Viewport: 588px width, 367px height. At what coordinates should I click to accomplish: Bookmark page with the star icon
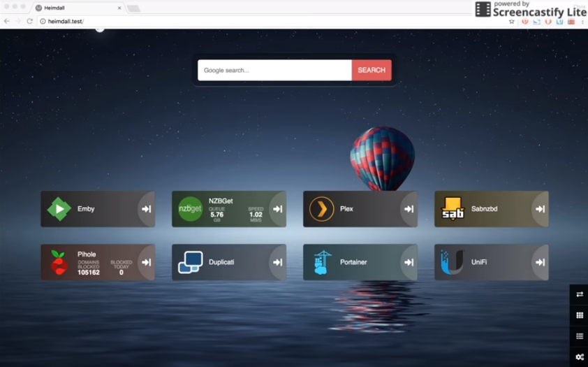pos(511,22)
